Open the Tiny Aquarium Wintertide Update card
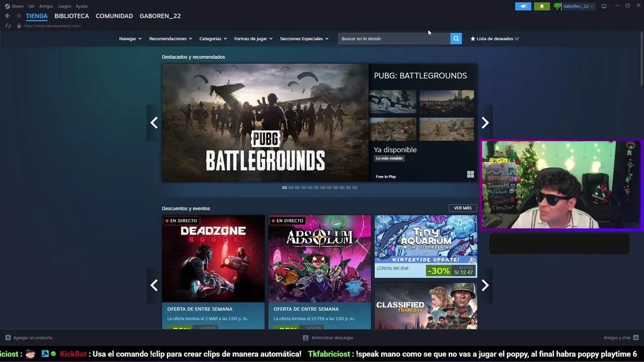 [426, 246]
